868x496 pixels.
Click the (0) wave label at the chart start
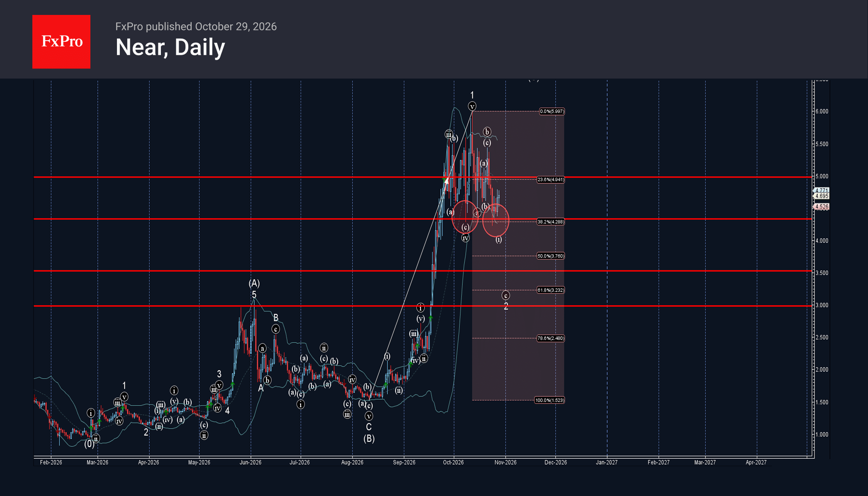click(x=89, y=444)
